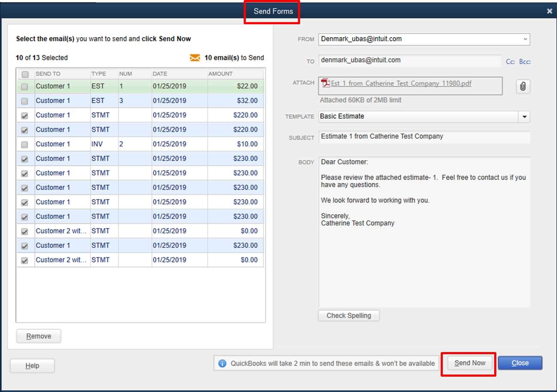Check the Customer 1 EST number 3 row
Image resolution: width=557 pixels, height=392 pixels.
pos(25,101)
